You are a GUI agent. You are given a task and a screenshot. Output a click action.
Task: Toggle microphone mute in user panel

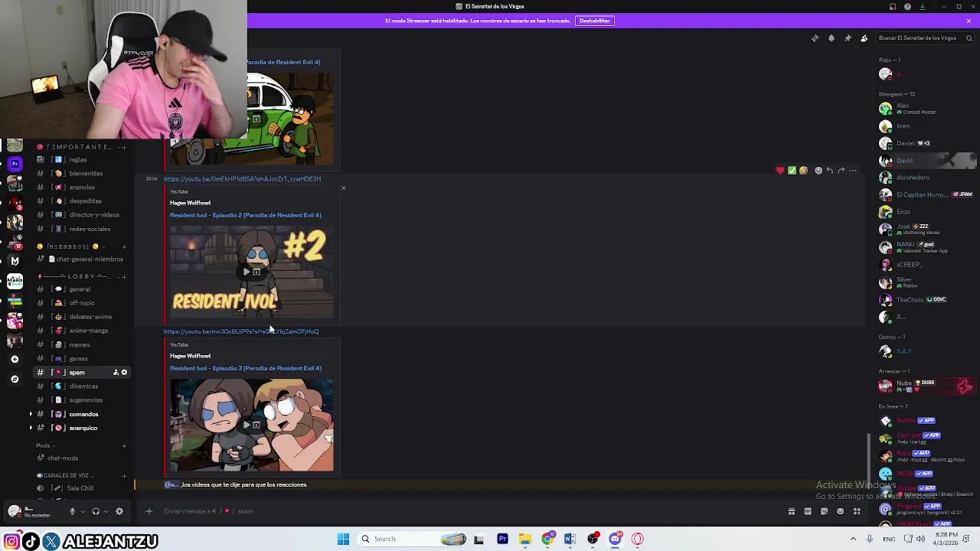(x=73, y=511)
